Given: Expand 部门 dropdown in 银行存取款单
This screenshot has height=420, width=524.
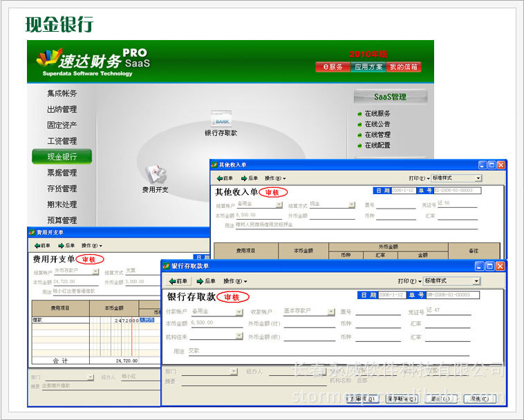Looking at the screenshot, I should pyautogui.click(x=234, y=371).
